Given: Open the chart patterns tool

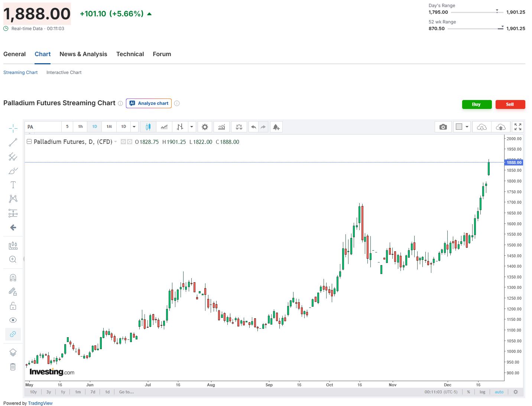Looking at the screenshot, I should coord(13,199).
